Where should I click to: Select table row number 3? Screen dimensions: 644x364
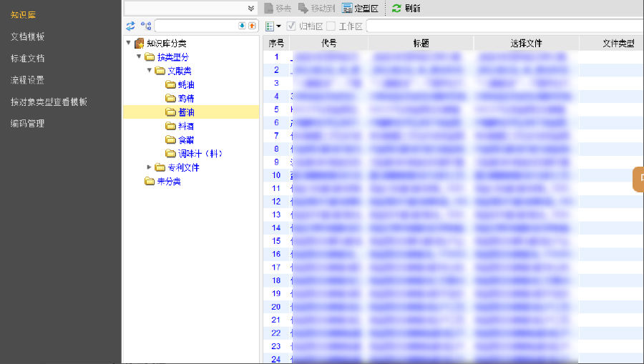click(x=454, y=83)
